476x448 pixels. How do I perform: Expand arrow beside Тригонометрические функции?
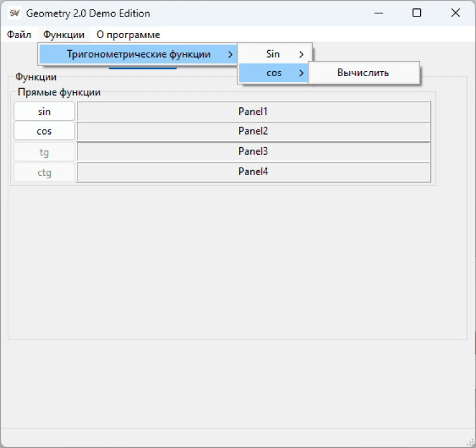[230, 55]
